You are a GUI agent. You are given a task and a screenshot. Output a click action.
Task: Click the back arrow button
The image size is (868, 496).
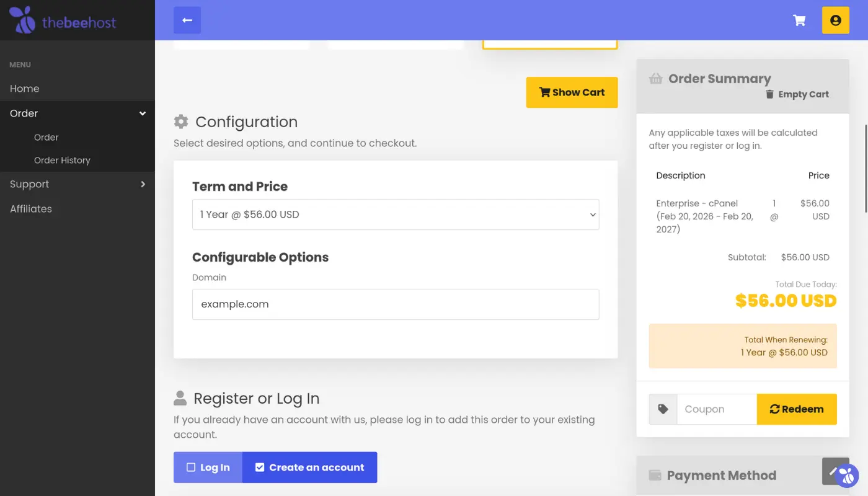click(x=187, y=20)
